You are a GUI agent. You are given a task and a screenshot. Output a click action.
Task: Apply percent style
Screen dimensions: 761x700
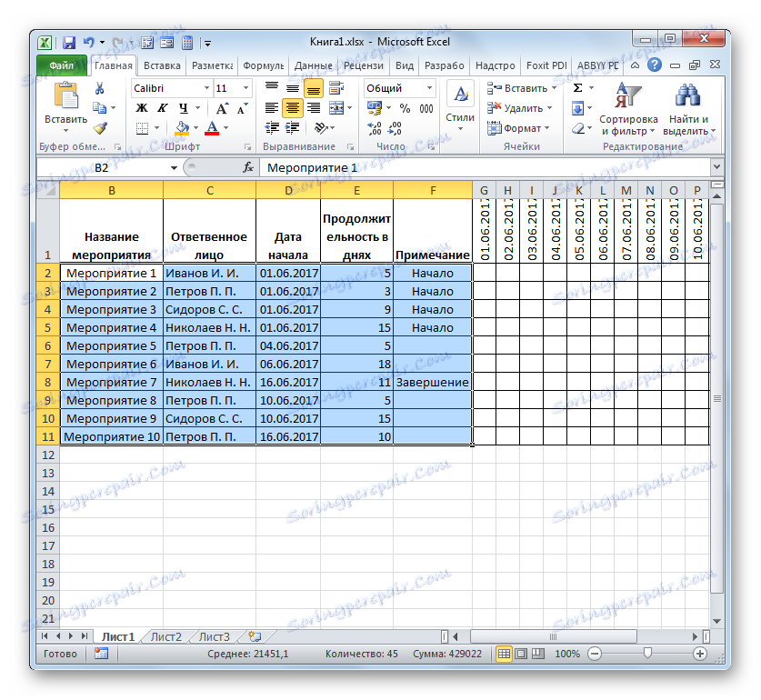[x=405, y=108]
